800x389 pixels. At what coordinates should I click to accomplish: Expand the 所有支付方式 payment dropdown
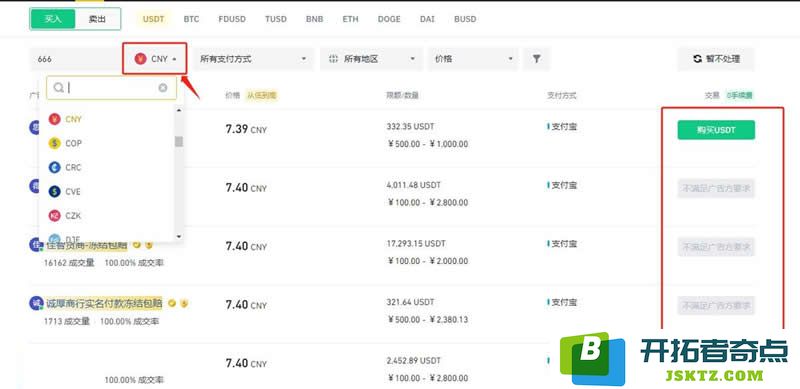254,59
